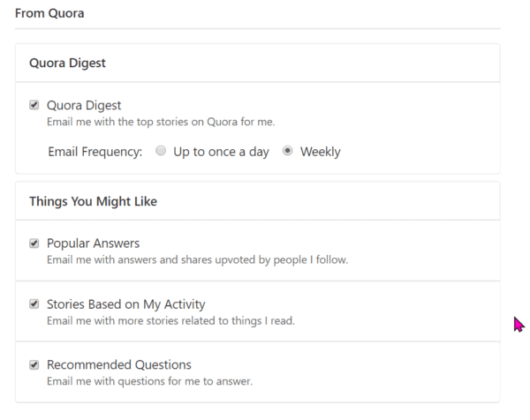Click "Email me with the top stories" description
Image resolution: width=530 pixels, height=420 pixels.
(x=167, y=122)
